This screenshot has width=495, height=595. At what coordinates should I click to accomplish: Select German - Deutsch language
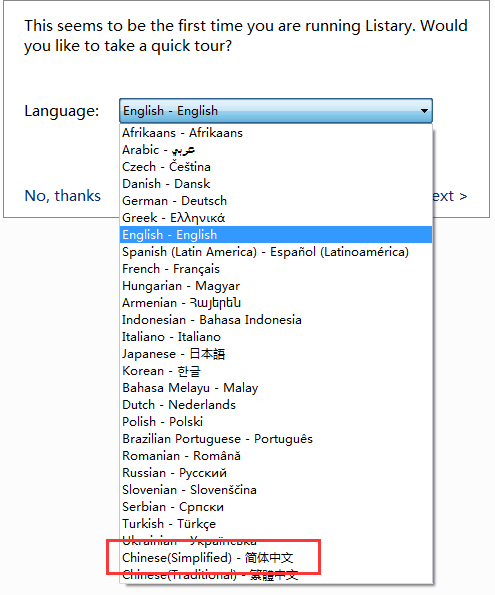(x=276, y=201)
